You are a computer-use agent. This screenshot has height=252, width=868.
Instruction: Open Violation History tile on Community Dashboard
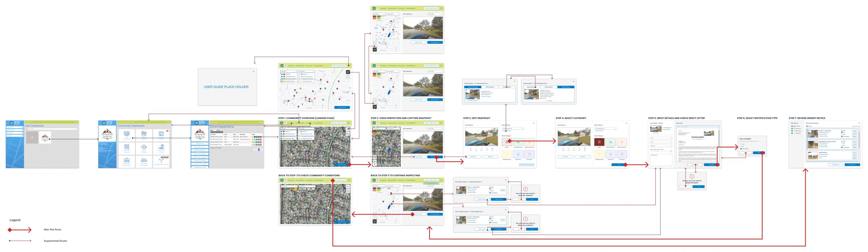click(161, 135)
